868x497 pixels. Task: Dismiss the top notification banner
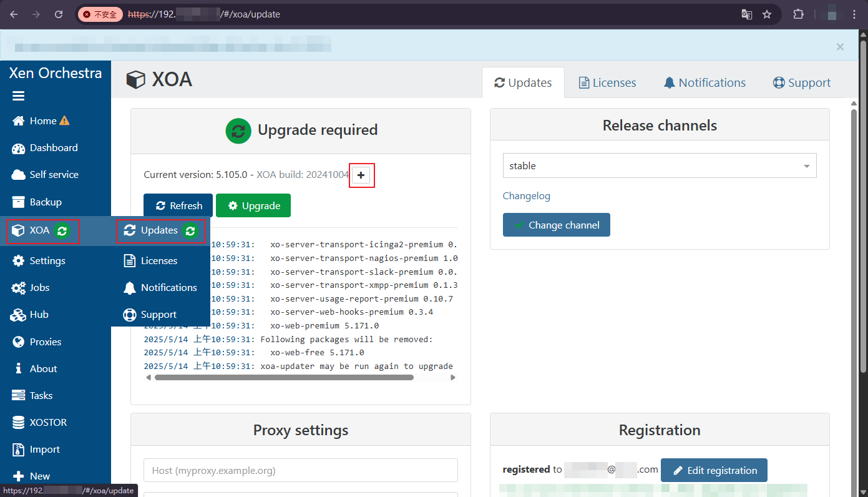click(x=840, y=47)
